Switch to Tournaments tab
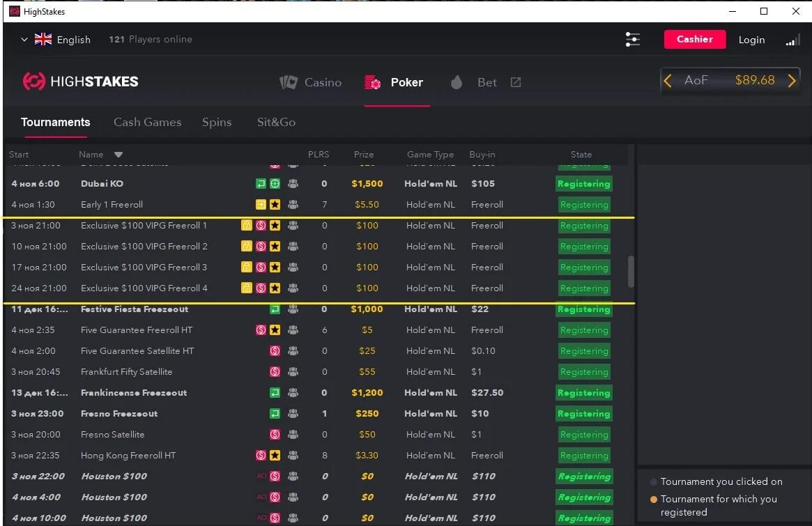Screen dimensions: 812x526 pos(55,122)
